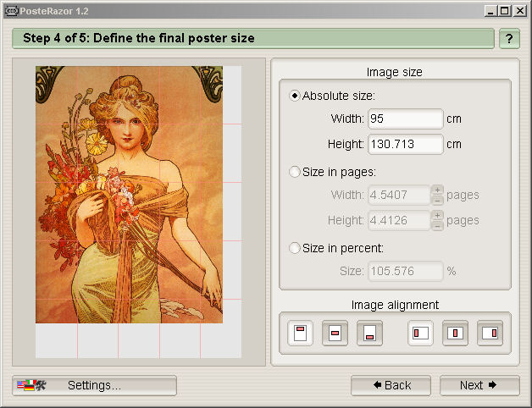Decrease pages Height with minus stepper
The width and height of the screenshot is (532, 408).
click(x=437, y=225)
